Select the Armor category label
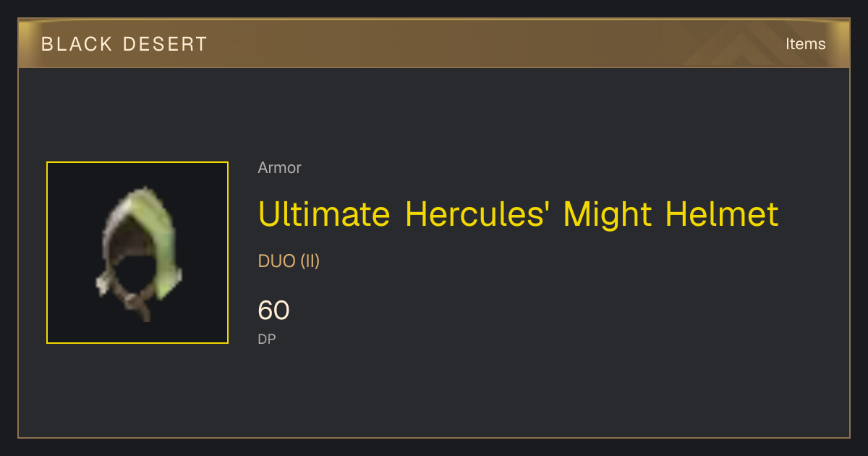Image resolution: width=868 pixels, height=456 pixels. coord(279,168)
